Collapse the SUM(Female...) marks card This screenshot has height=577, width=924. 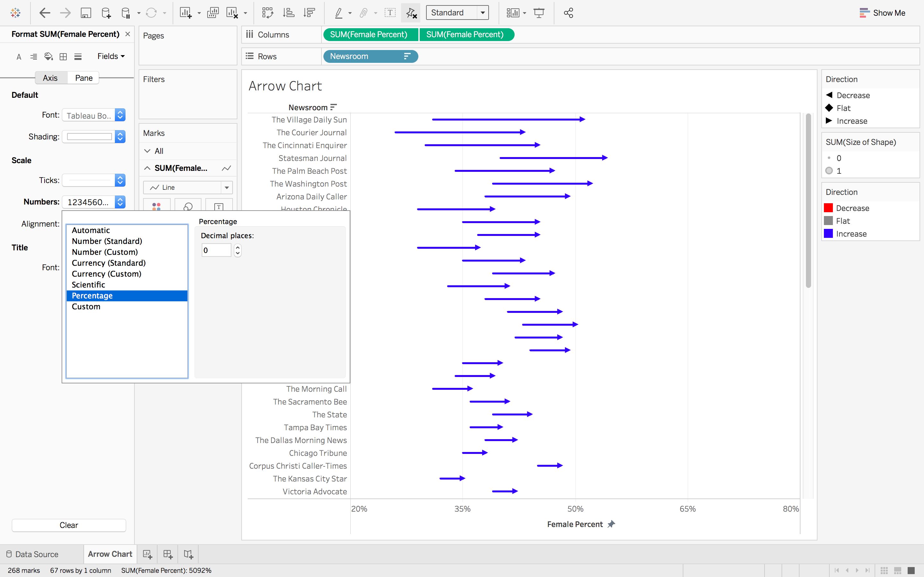(147, 168)
